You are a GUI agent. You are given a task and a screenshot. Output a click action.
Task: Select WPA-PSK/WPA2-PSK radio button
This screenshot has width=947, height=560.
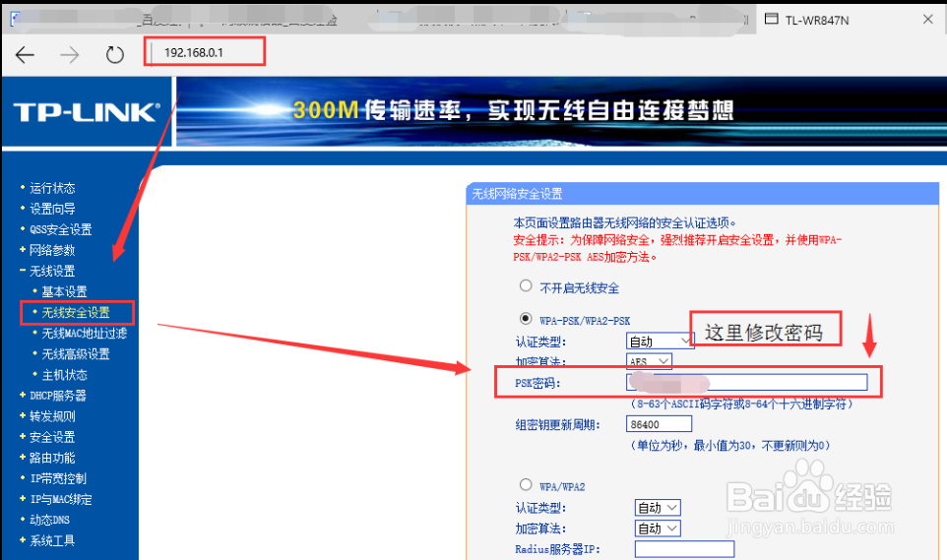pos(526,318)
